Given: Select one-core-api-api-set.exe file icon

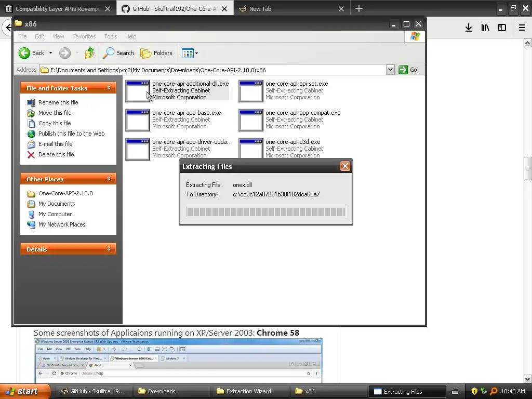Looking at the screenshot, I should click(251, 91).
